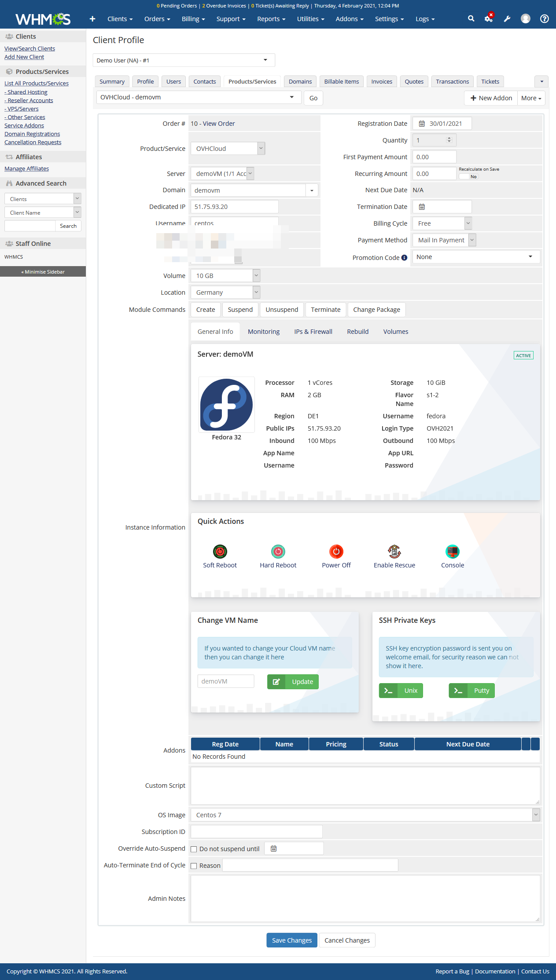Viewport: 556px width, 980px height.
Task: Open the Demo User client selector dropdown
Action: (184, 60)
